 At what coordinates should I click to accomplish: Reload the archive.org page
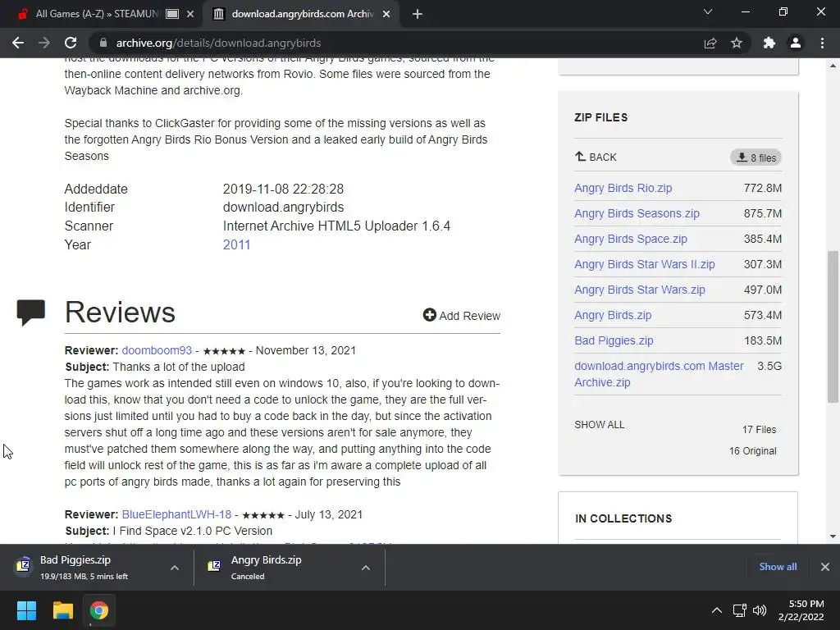71,43
